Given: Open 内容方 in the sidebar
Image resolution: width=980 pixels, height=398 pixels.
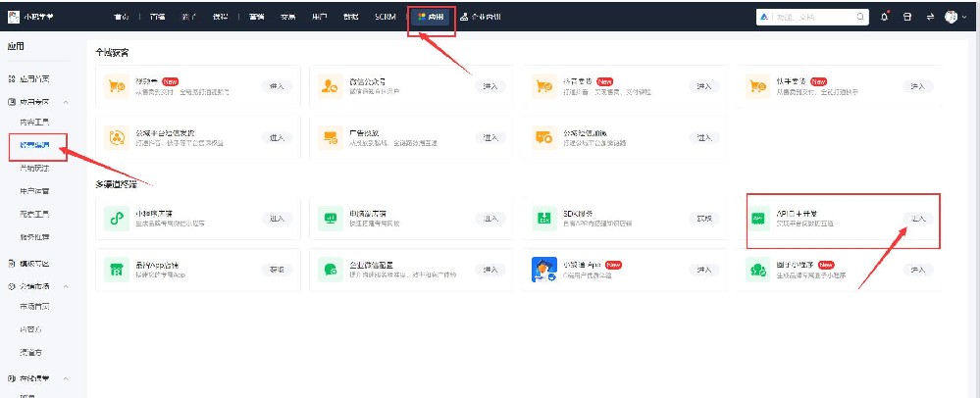Looking at the screenshot, I should point(30,329).
